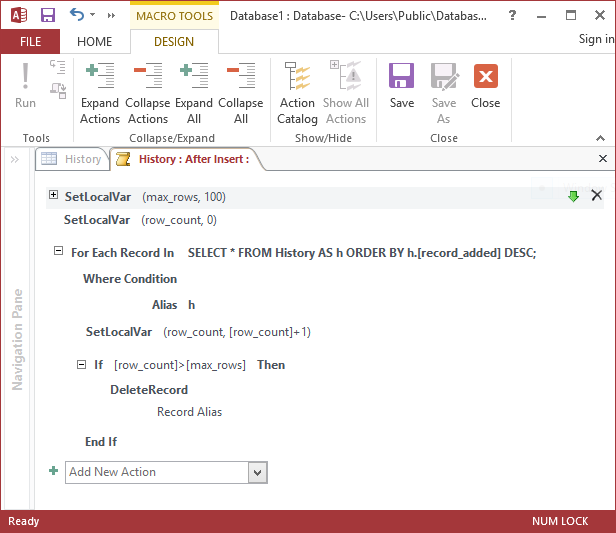The image size is (616, 533).
Task: Save the macro with the ribbon Save button
Action: pyautogui.click(x=402, y=86)
